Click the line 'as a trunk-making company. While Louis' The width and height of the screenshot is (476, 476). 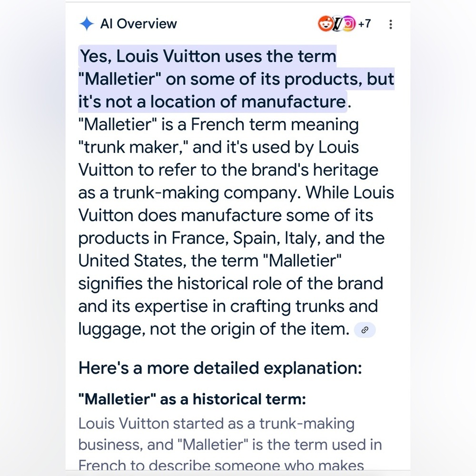pos(236,193)
